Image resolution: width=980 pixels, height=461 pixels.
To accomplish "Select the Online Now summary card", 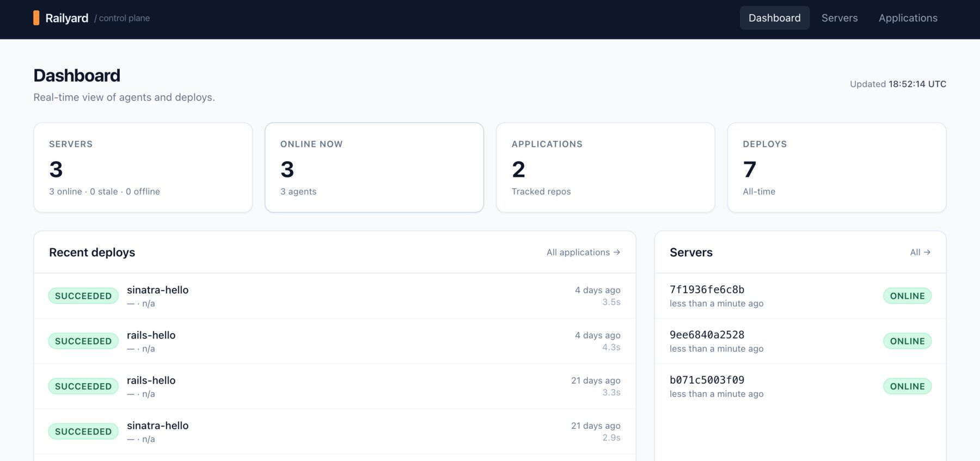I will click(374, 168).
